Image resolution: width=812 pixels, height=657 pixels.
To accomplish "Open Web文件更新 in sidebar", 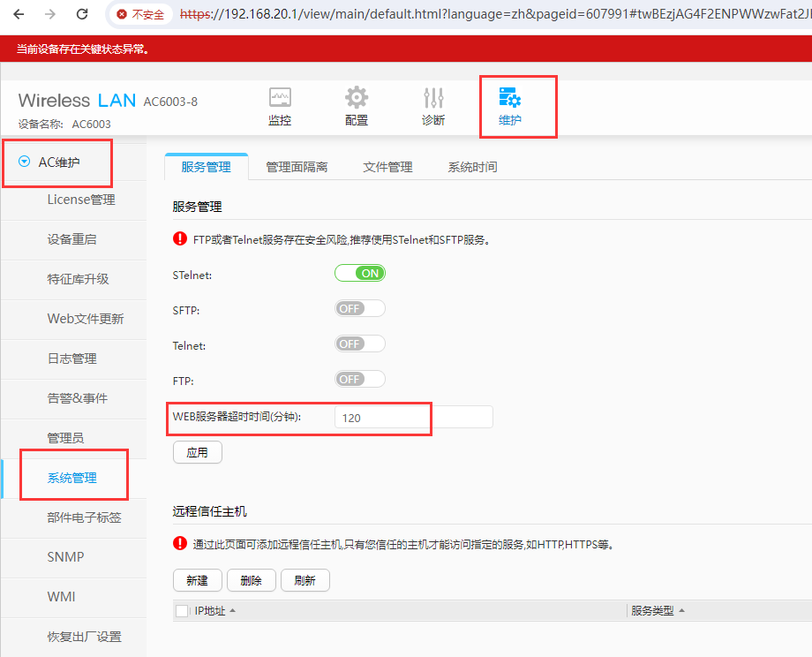I will [x=73, y=319].
